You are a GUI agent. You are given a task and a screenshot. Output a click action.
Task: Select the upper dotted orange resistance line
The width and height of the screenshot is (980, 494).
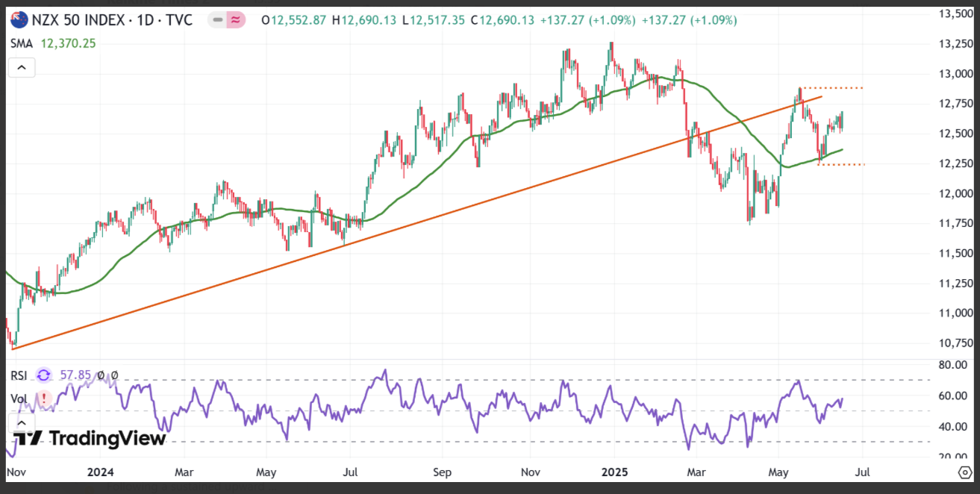pos(832,88)
